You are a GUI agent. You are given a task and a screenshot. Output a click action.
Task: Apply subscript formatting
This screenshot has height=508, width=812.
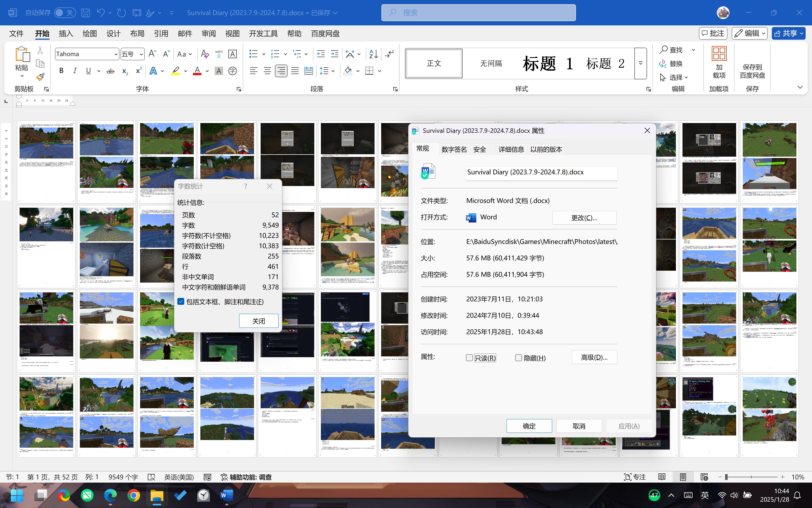[125, 71]
